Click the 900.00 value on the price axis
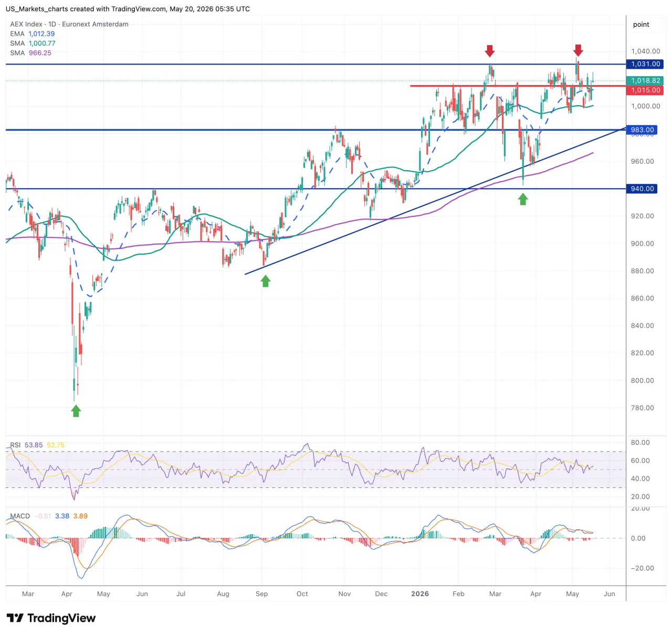Viewport: 672px width, 635px height. (x=642, y=243)
